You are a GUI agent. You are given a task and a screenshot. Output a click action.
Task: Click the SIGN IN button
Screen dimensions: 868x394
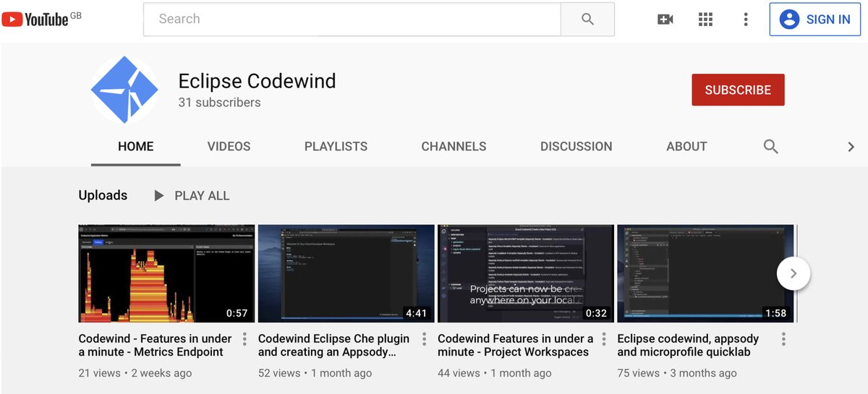(814, 20)
